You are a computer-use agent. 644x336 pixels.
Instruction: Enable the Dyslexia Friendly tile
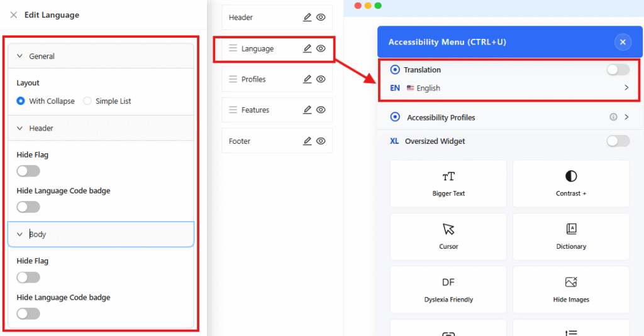coord(448,290)
